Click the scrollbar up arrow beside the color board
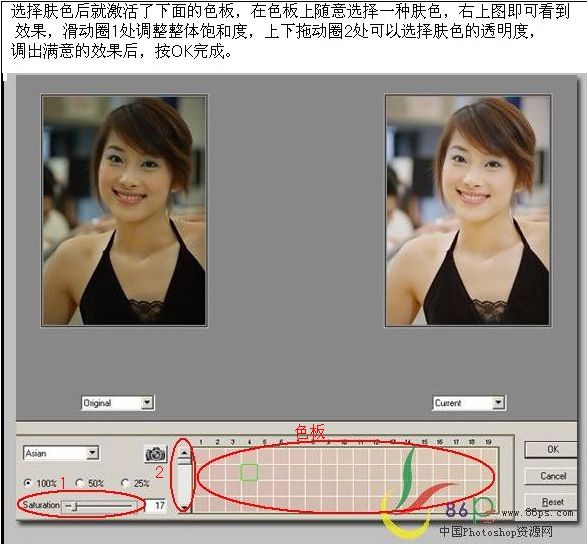The width and height of the screenshot is (587, 544). [184, 453]
